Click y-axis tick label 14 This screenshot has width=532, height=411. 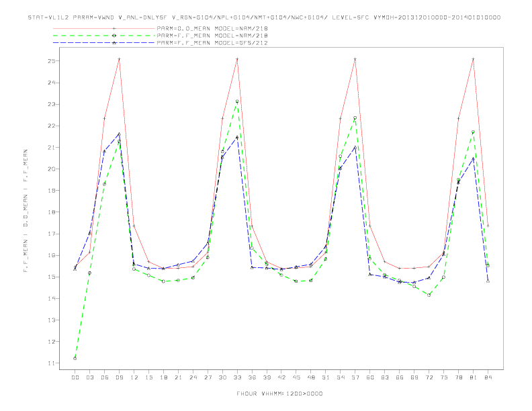[x=52, y=298]
